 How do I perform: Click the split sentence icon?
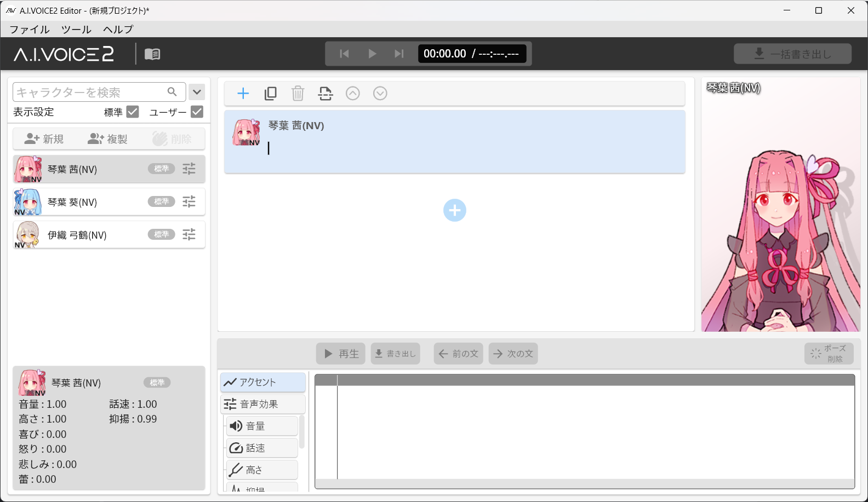coord(325,94)
